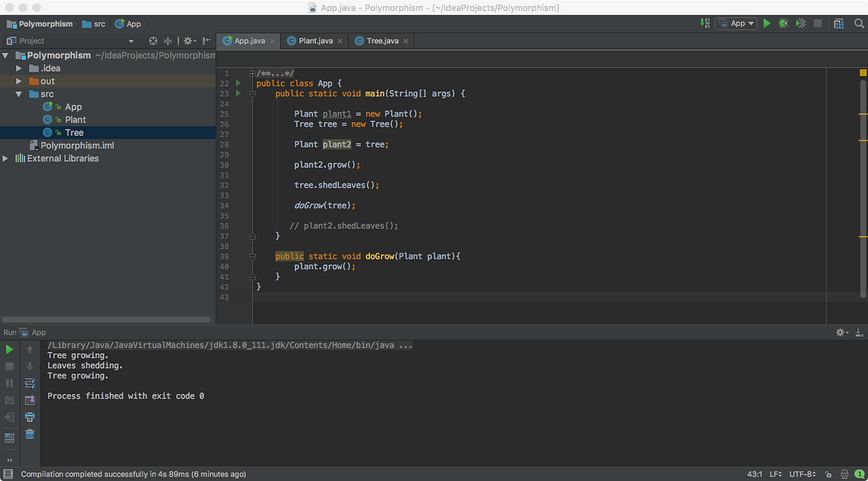This screenshot has width=868, height=481.
Task: Toggle soft-wrap in the Run console
Action: pyautogui.click(x=29, y=383)
